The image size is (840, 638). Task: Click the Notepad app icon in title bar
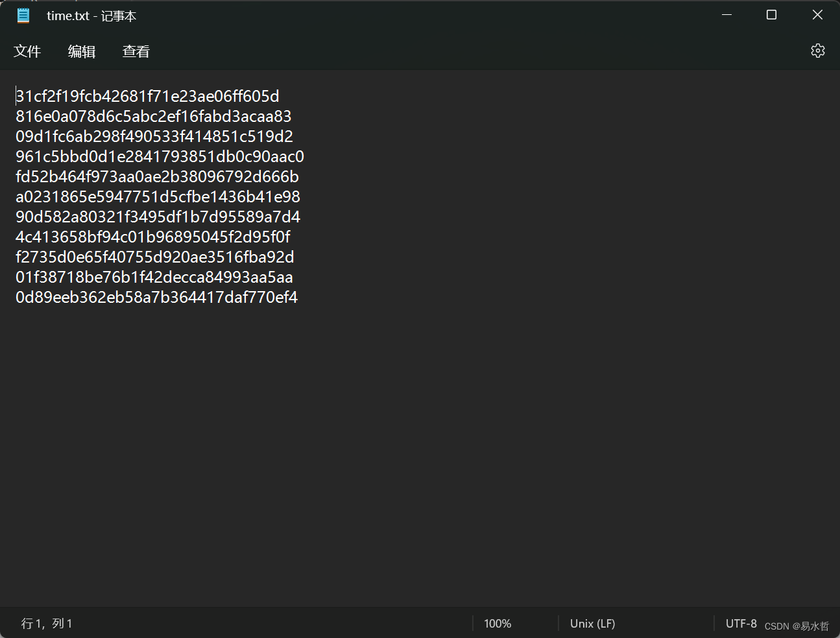23,16
